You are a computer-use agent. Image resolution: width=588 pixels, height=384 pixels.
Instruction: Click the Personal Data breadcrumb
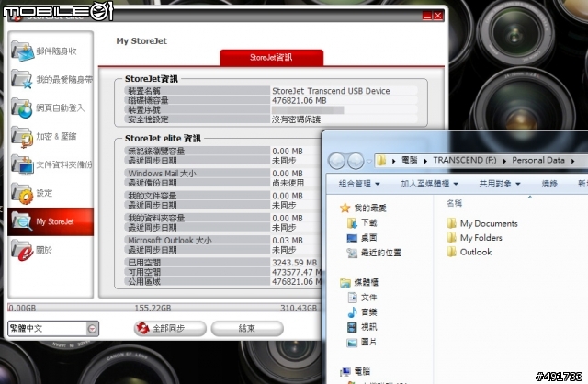point(538,161)
